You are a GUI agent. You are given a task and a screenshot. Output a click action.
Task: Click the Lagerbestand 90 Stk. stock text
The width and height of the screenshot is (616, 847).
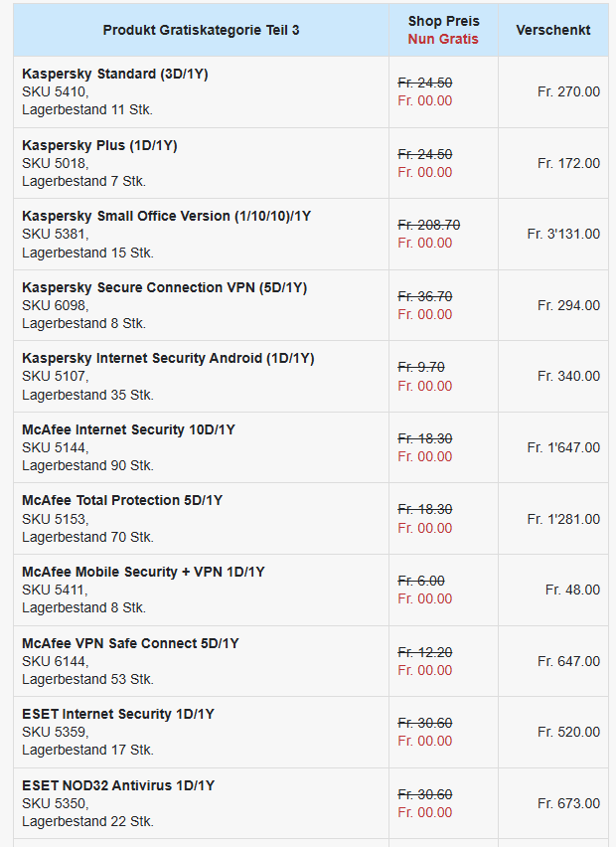click(87, 465)
